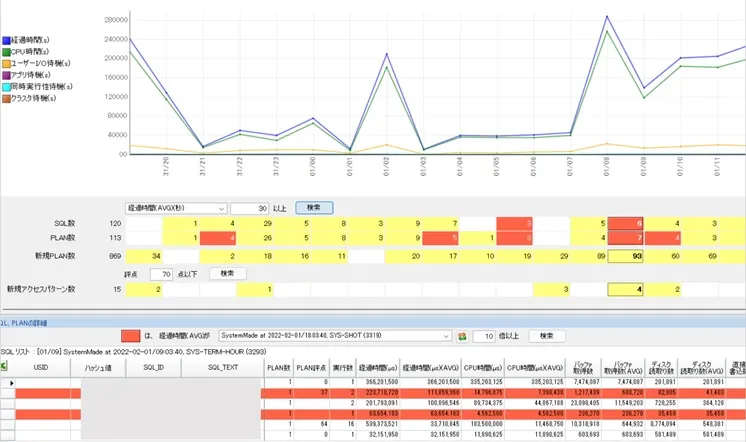Click the 検索 button next to 30 以上
This screenshot has width=746, height=442.
point(314,207)
